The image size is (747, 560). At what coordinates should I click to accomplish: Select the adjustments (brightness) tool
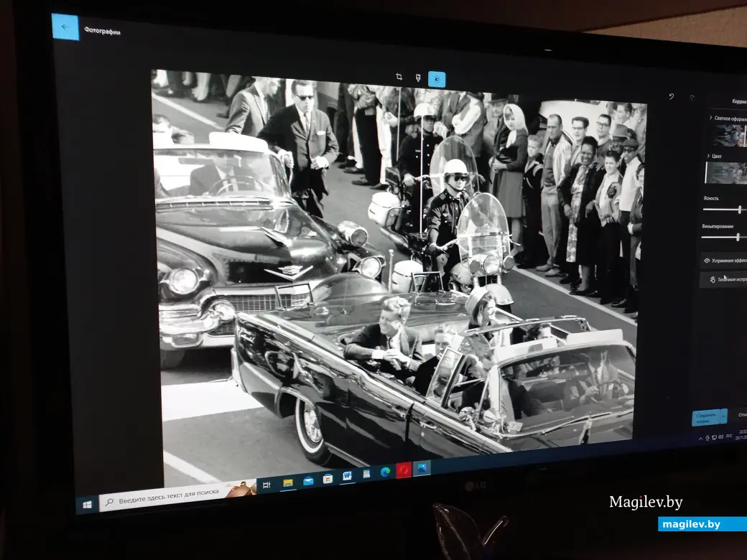pyautogui.click(x=437, y=79)
